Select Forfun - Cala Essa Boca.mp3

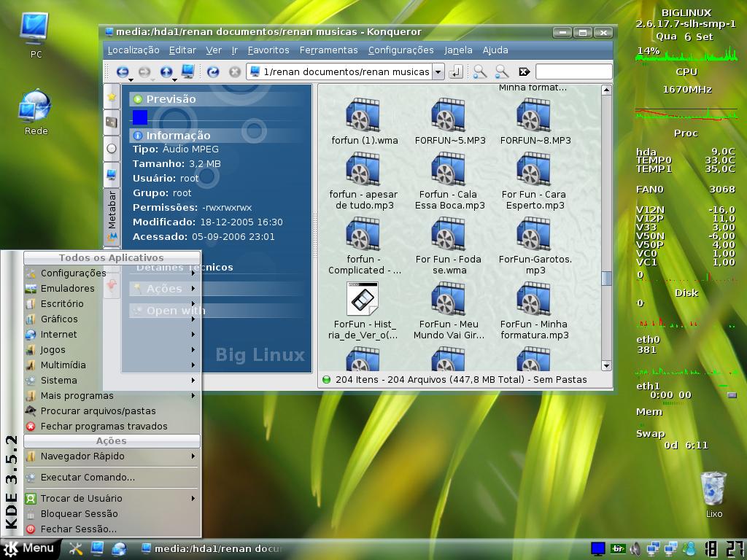click(449, 181)
